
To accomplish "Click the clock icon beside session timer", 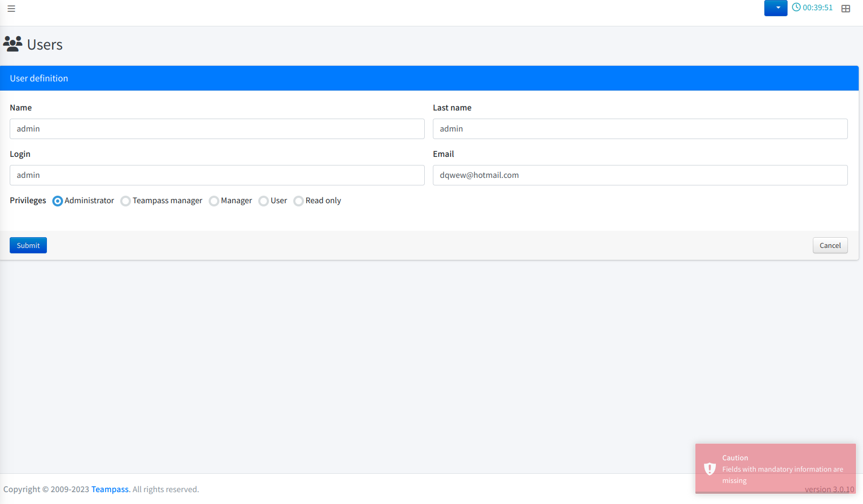I will (x=797, y=8).
